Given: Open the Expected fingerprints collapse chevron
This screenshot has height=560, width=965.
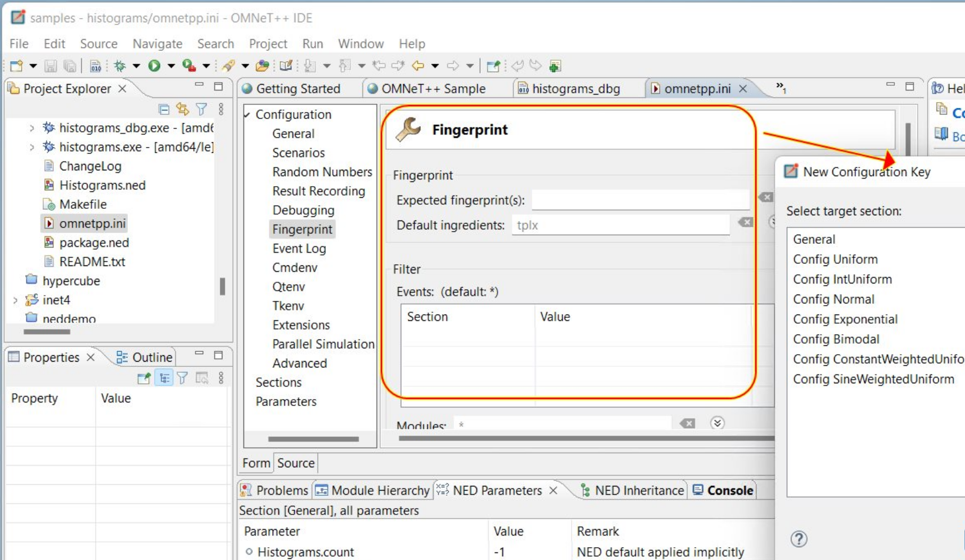Looking at the screenshot, I should coord(772,220).
